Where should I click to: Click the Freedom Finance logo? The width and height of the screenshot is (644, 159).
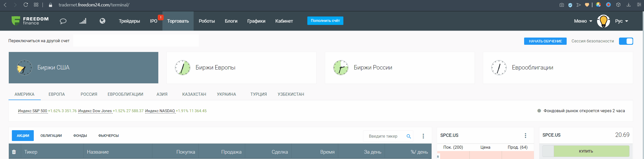(x=30, y=21)
